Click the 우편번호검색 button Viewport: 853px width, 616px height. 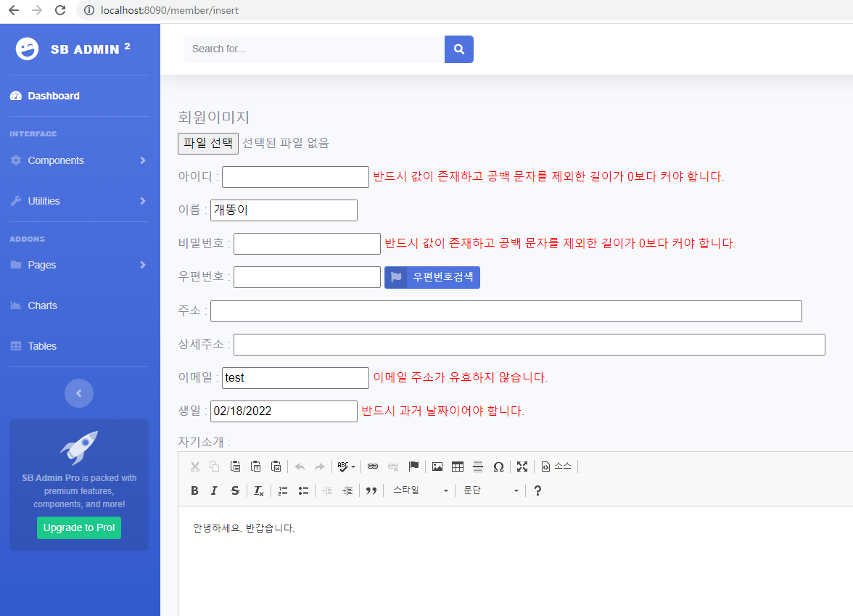point(432,277)
